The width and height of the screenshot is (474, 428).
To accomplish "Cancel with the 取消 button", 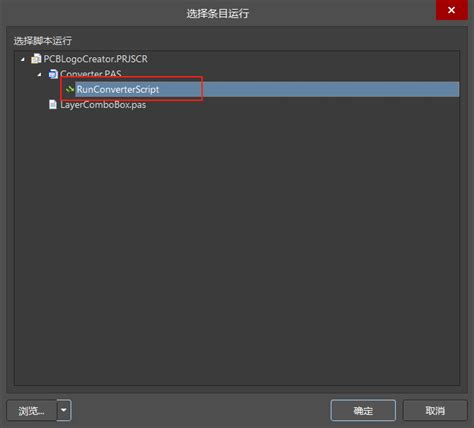I will [435, 410].
